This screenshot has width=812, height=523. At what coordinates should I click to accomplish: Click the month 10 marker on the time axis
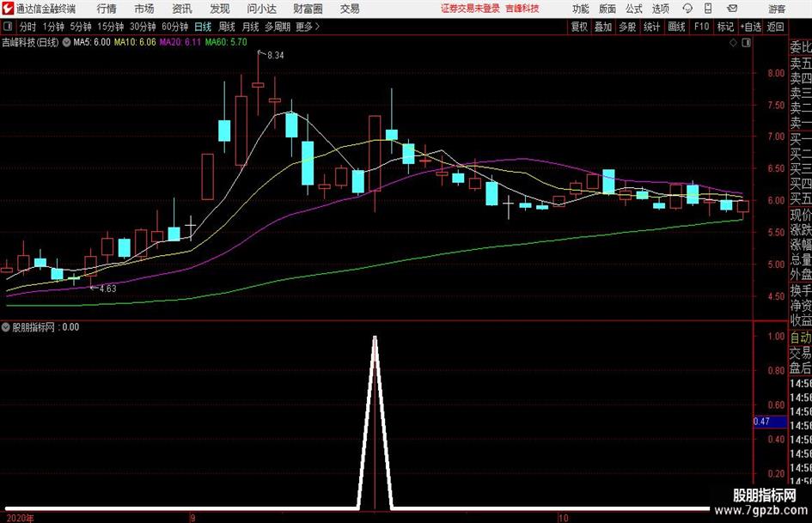[564, 518]
